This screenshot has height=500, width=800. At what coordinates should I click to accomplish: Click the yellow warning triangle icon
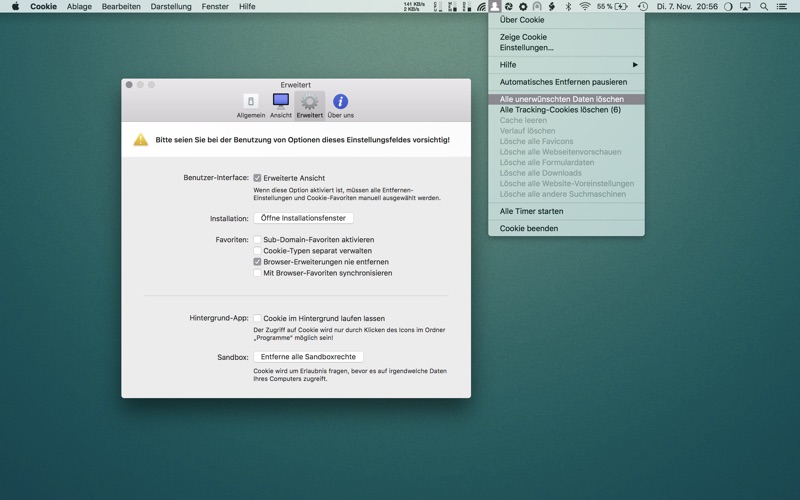click(141, 140)
